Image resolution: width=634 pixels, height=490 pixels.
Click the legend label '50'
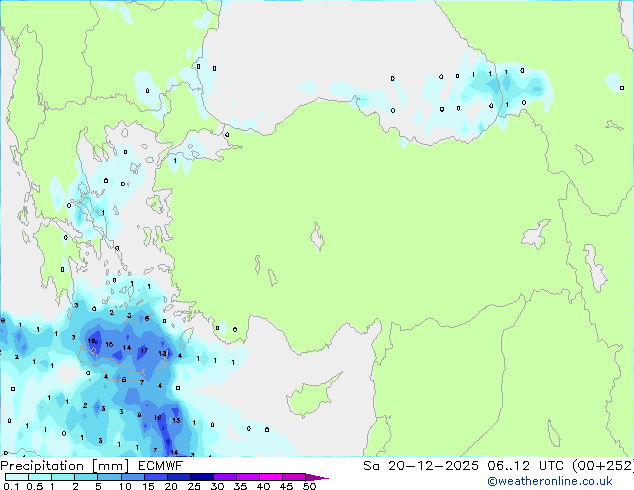(x=309, y=486)
